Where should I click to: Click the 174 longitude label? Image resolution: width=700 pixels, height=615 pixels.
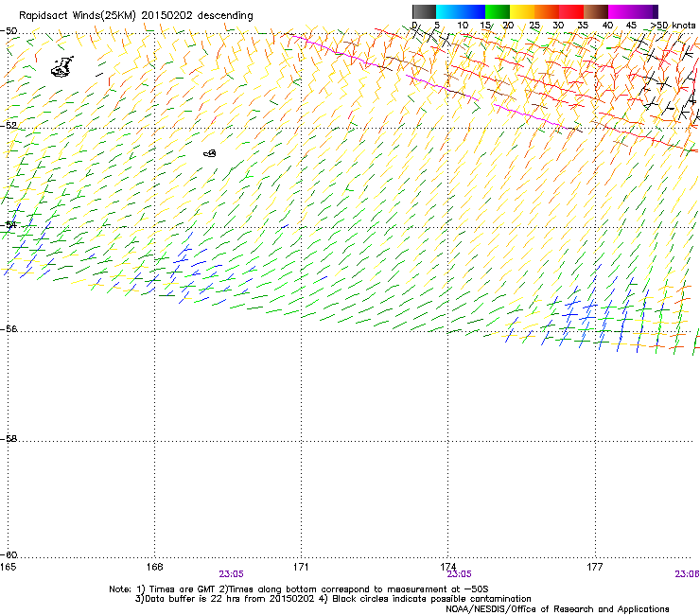tap(447, 567)
